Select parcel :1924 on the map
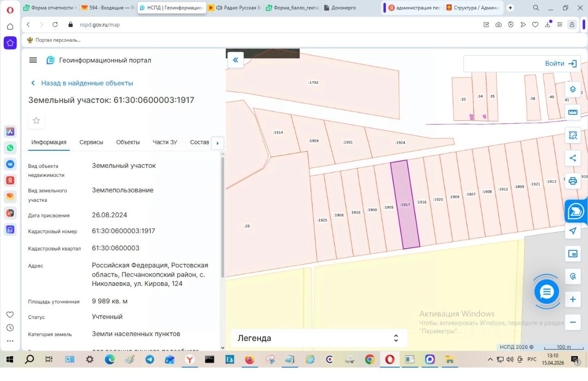The height and width of the screenshot is (381, 588). pyautogui.click(x=401, y=142)
